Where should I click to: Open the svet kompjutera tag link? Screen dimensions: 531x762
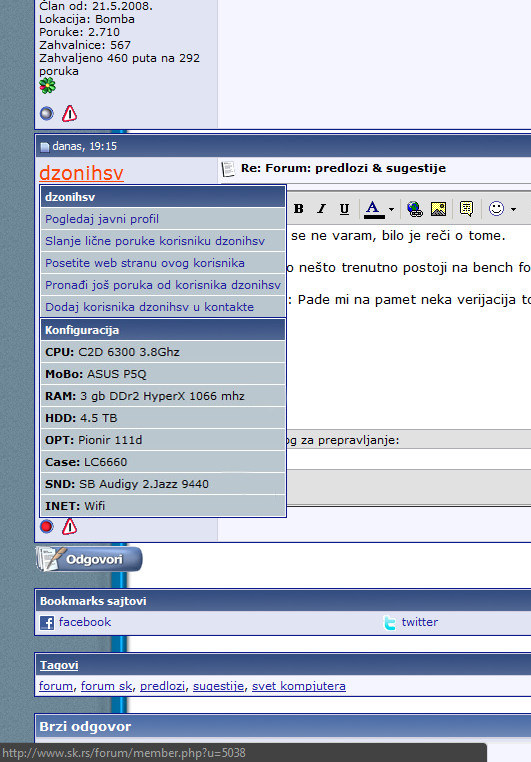[x=299, y=686]
